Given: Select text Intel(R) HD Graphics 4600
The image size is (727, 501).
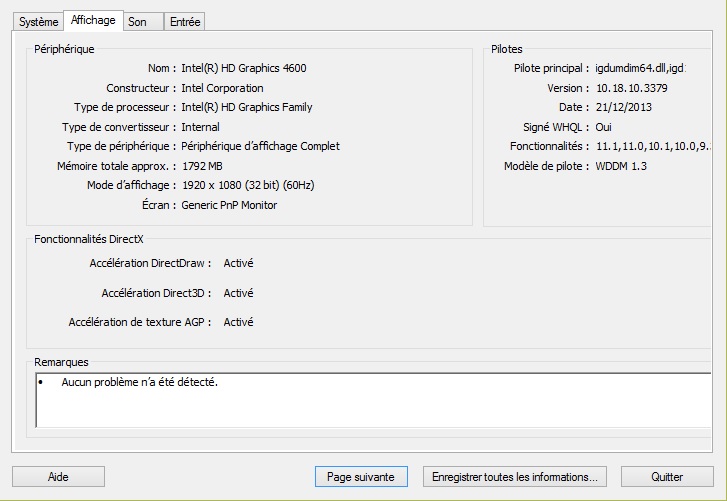Looking at the screenshot, I should tap(244, 68).
